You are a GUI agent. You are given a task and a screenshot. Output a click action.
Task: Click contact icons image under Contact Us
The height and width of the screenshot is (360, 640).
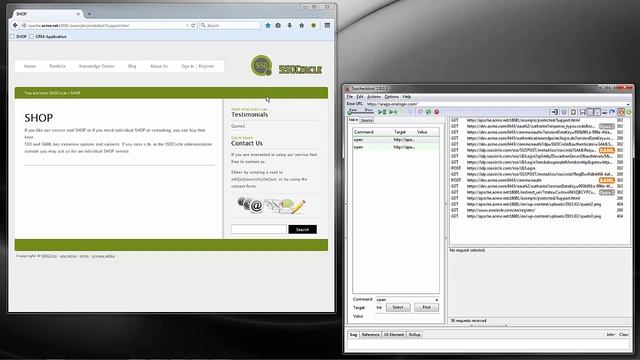[271, 205]
